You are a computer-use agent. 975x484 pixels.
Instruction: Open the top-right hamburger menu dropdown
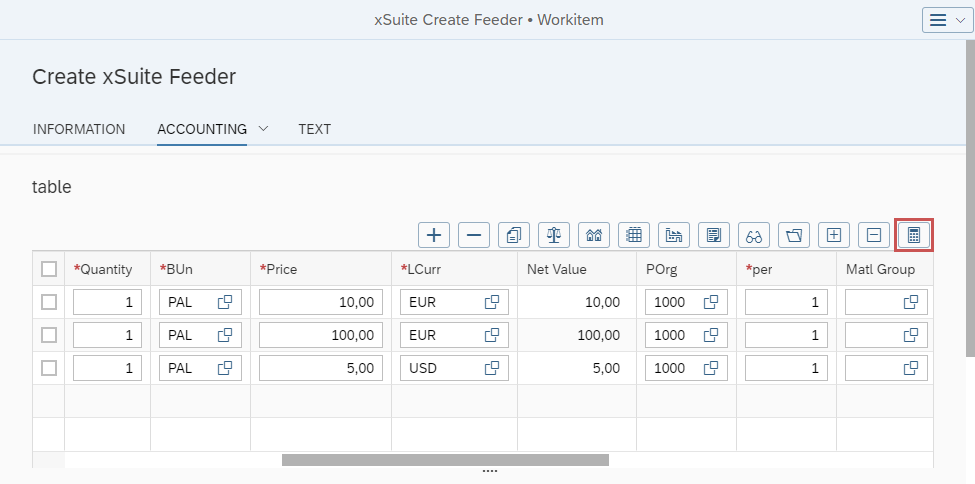click(947, 20)
